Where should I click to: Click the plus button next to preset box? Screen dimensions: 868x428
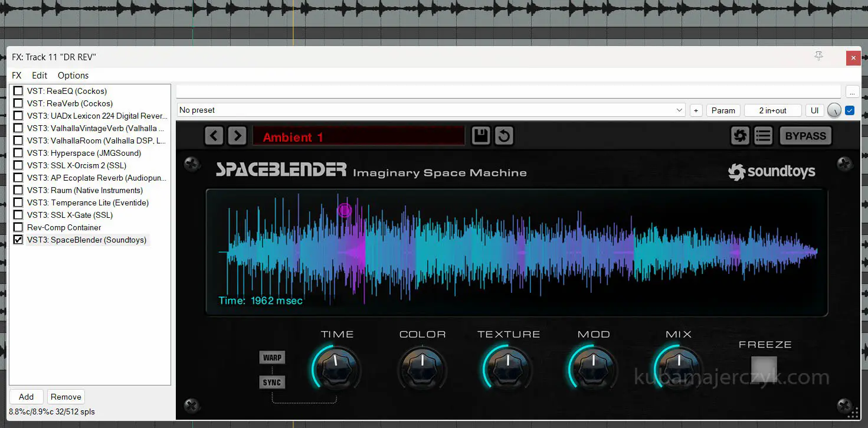click(696, 110)
